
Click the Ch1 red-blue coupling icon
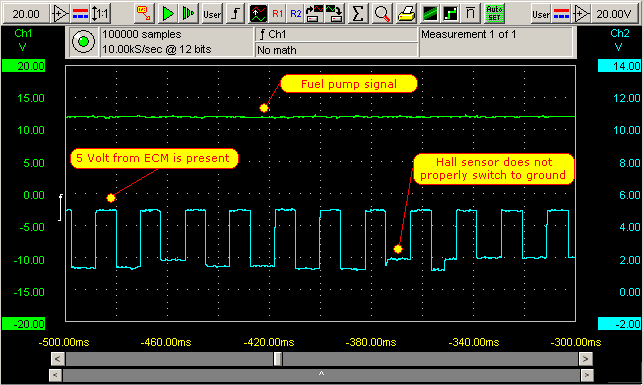click(x=80, y=14)
